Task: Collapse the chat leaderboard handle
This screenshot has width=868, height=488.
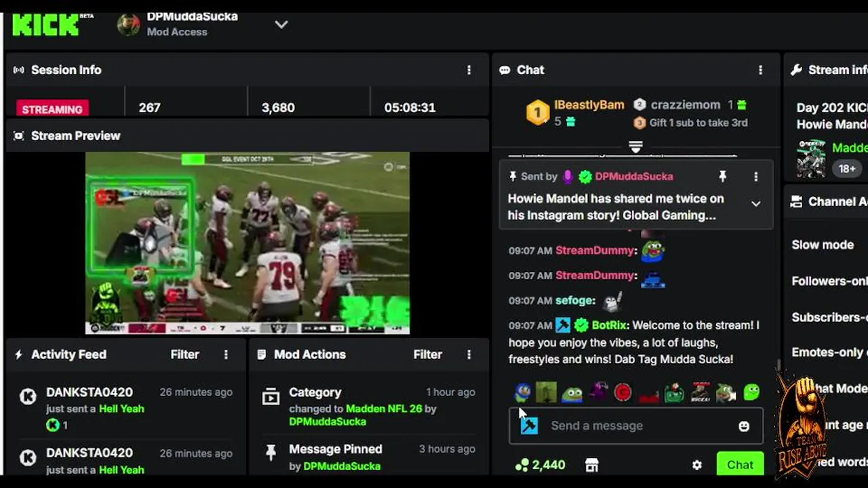Action: pyautogui.click(x=635, y=146)
